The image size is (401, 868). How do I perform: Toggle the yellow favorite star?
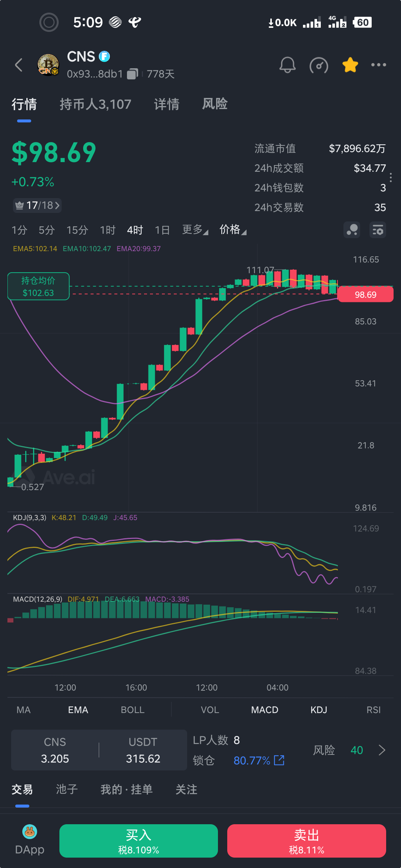pos(350,65)
